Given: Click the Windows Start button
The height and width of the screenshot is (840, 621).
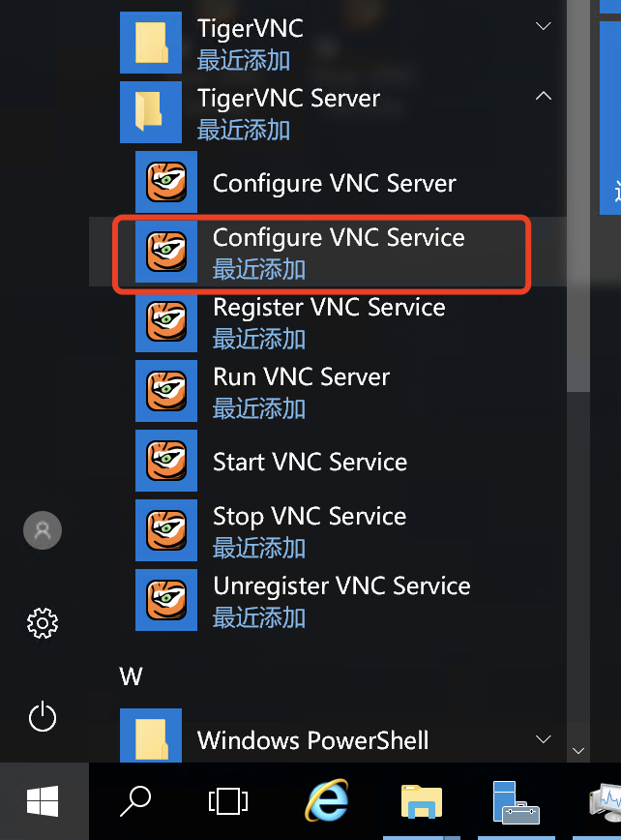Looking at the screenshot, I should tap(44, 801).
